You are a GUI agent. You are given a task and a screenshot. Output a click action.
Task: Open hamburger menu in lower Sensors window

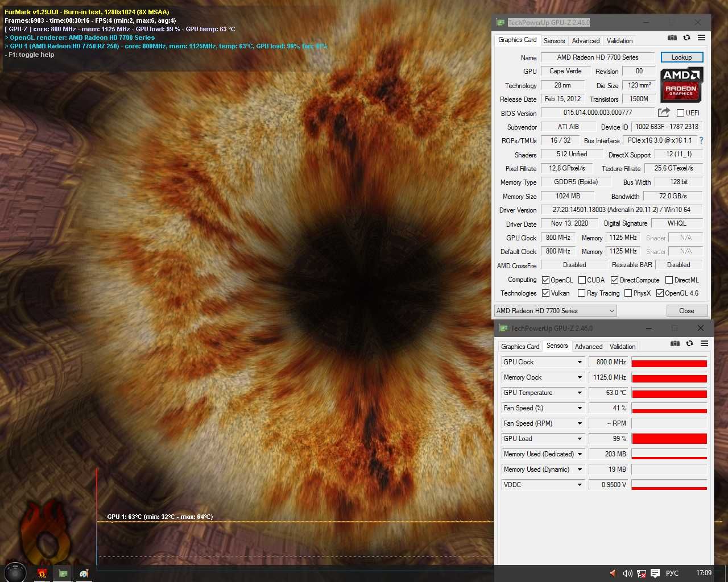click(x=704, y=343)
